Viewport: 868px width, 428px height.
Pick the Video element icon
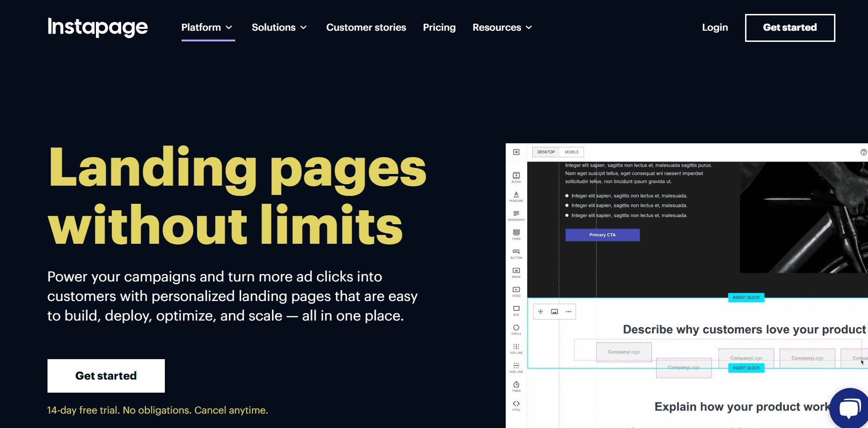516,291
